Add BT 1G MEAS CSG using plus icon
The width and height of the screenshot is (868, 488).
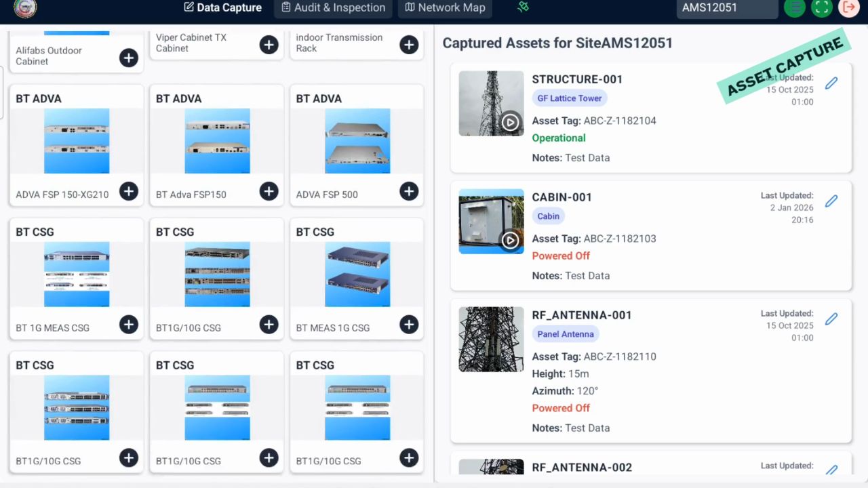click(x=129, y=325)
